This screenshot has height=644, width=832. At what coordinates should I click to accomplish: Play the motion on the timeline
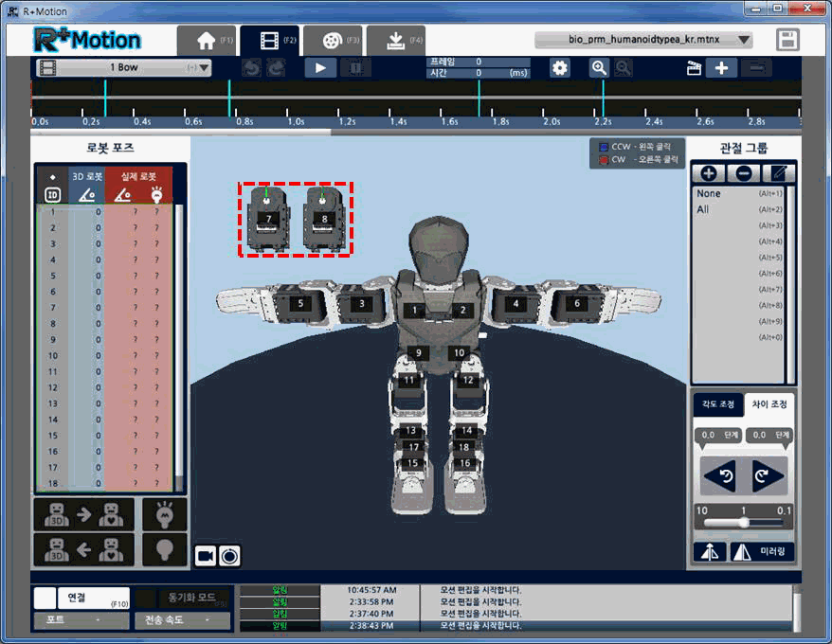coord(320,68)
